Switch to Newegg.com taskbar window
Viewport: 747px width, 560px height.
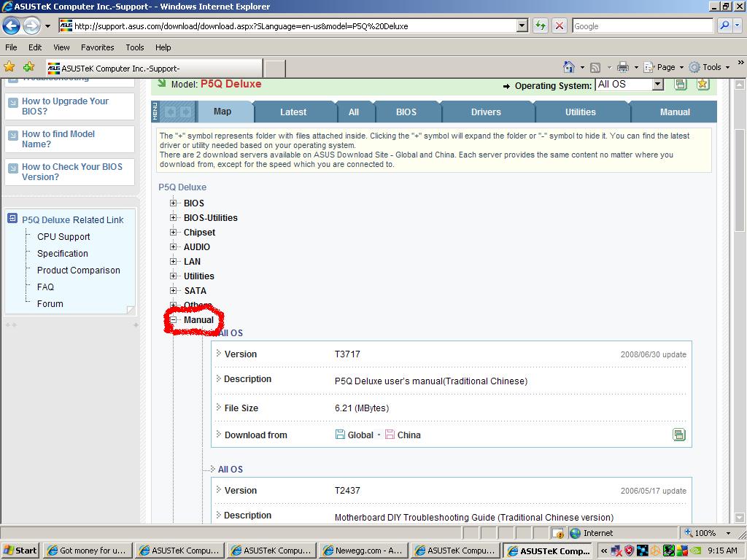[x=363, y=551]
